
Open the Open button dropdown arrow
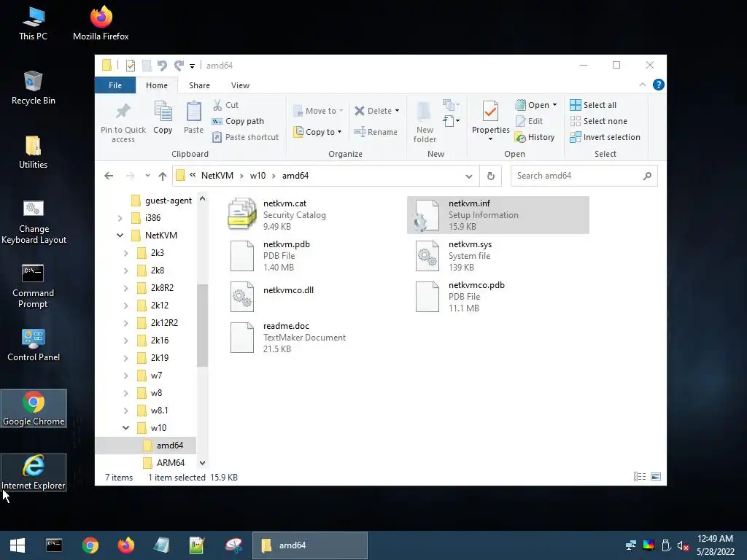(x=554, y=105)
